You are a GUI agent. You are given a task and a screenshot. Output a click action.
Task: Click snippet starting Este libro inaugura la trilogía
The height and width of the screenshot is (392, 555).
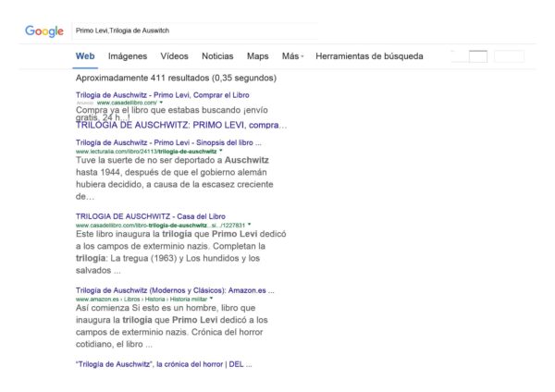(x=181, y=252)
